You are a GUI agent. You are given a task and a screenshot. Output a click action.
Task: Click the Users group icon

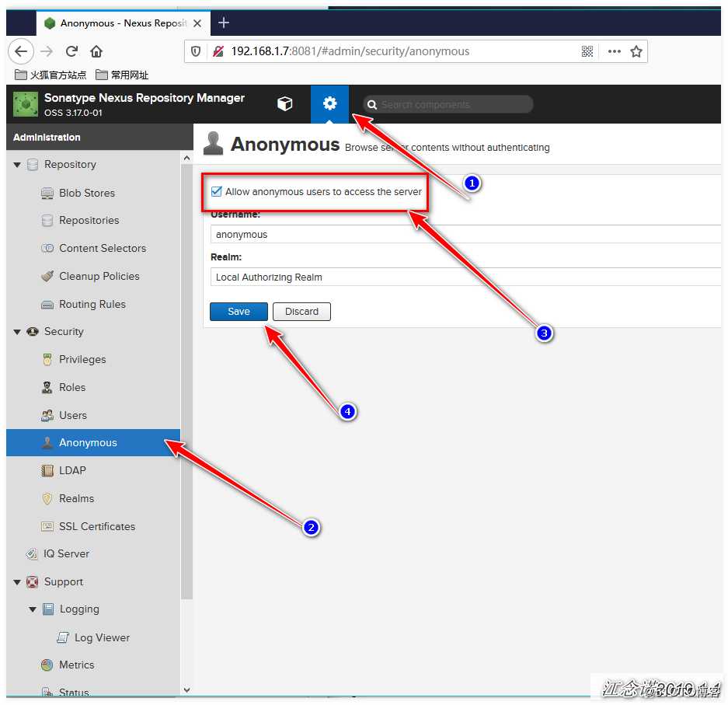click(x=47, y=416)
